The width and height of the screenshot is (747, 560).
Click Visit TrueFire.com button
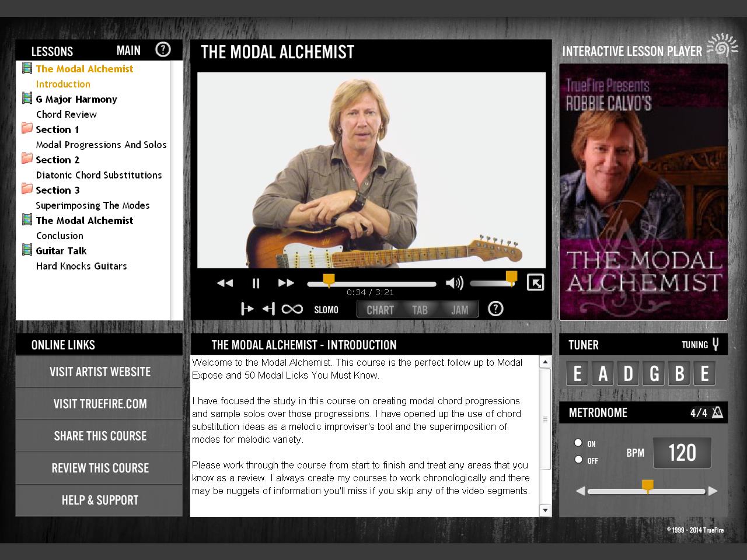point(99,404)
